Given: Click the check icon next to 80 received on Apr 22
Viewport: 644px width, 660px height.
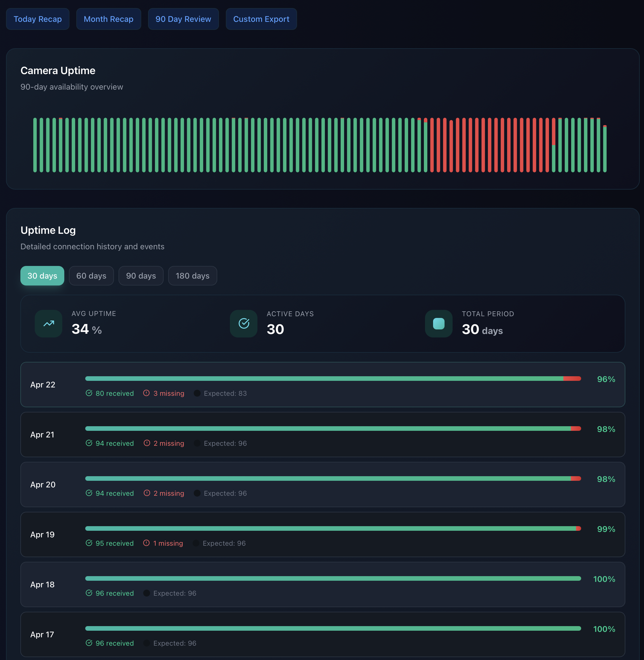Looking at the screenshot, I should (89, 393).
